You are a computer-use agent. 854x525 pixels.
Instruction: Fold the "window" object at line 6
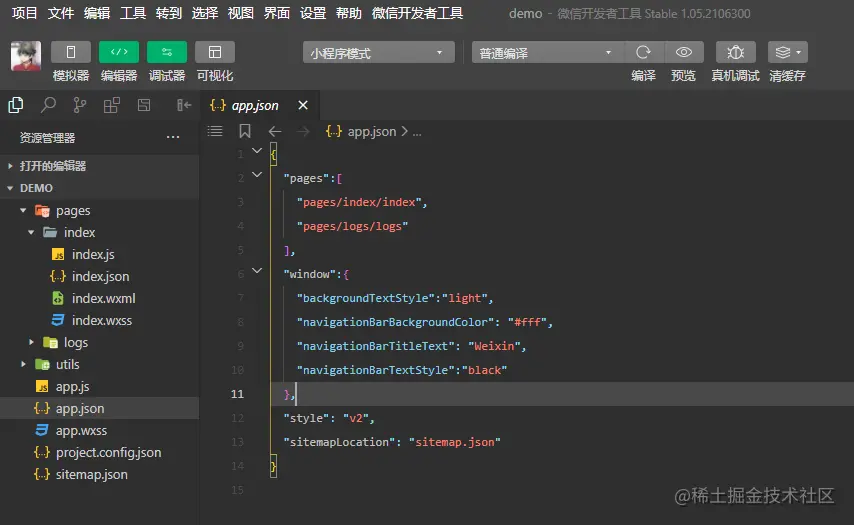[x=257, y=270]
